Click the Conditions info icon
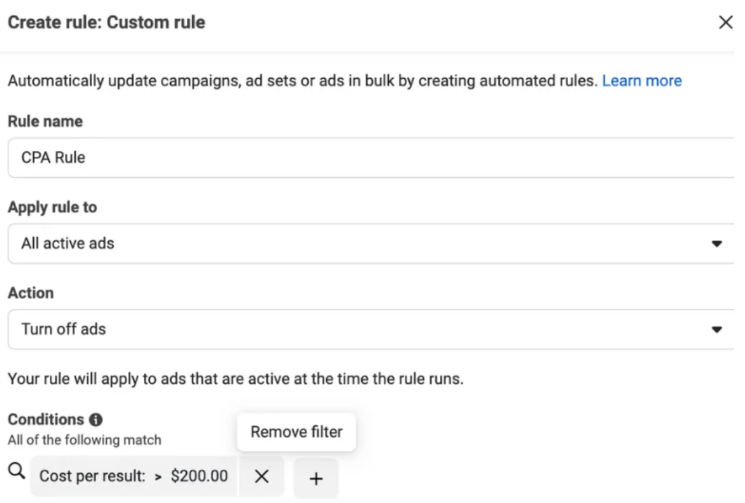Viewport: 745px width, 503px height. tap(90, 420)
